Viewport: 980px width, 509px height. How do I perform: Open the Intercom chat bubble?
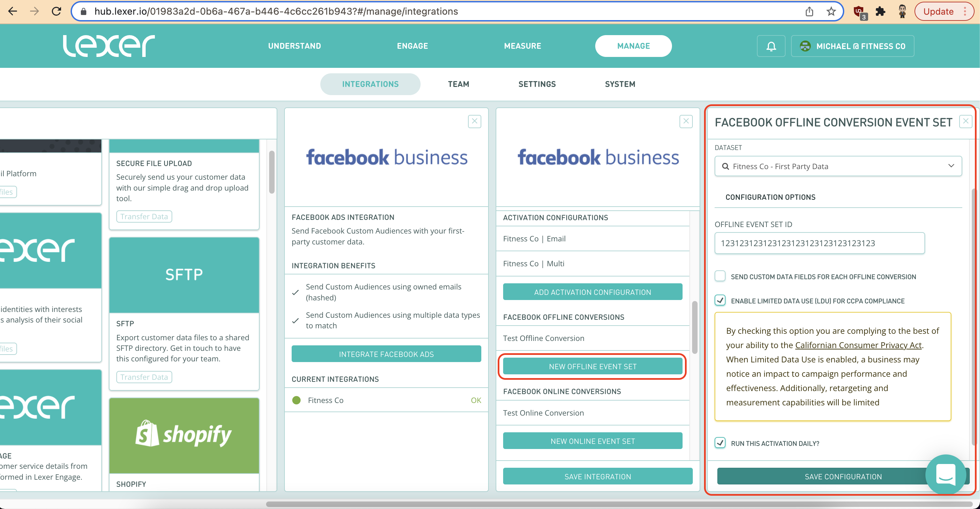tap(946, 475)
